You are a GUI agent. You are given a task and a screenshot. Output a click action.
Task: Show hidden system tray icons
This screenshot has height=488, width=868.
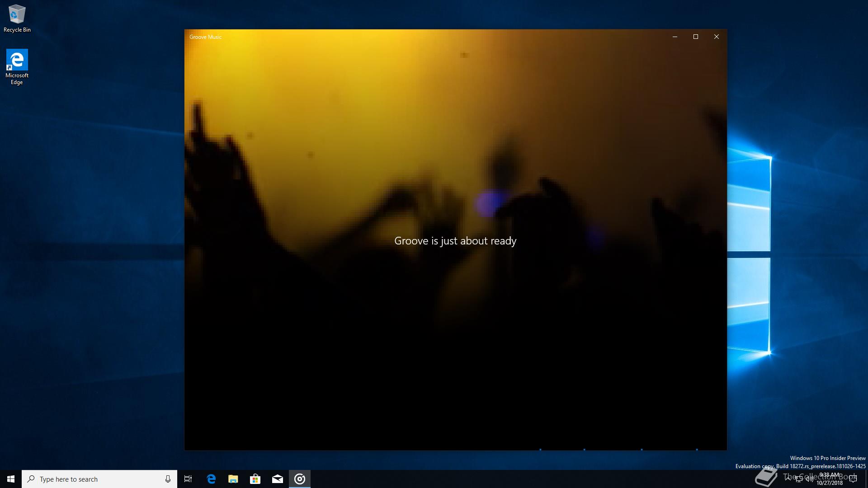[x=788, y=479]
